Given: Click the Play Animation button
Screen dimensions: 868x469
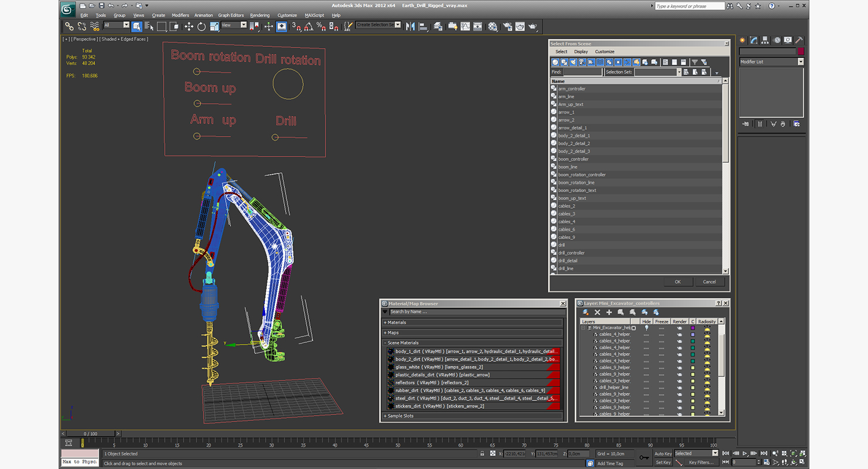Looking at the screenshot, I should click(745, 453).
